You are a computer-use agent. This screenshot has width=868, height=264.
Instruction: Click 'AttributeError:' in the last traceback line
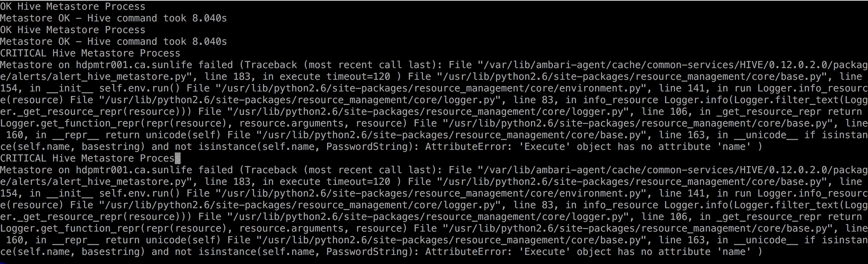[469, 252]
